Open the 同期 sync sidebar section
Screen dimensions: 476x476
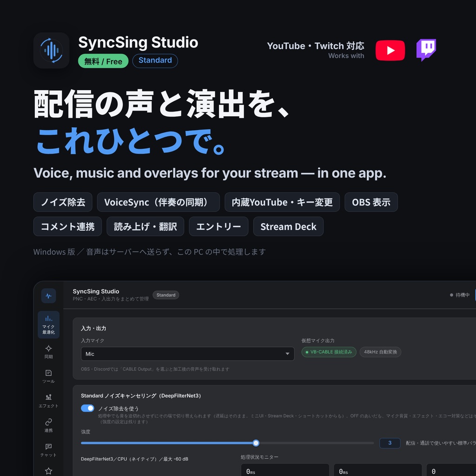[48, 352]
